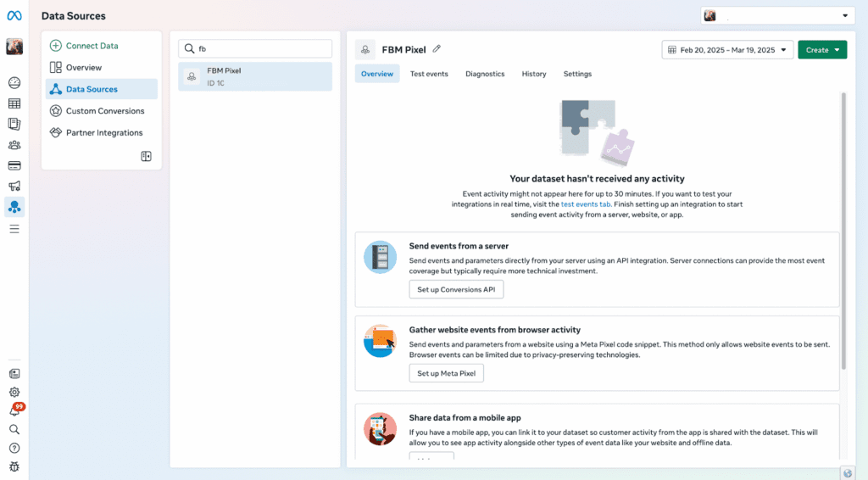Click the Data Sources page title

point(74,16)
